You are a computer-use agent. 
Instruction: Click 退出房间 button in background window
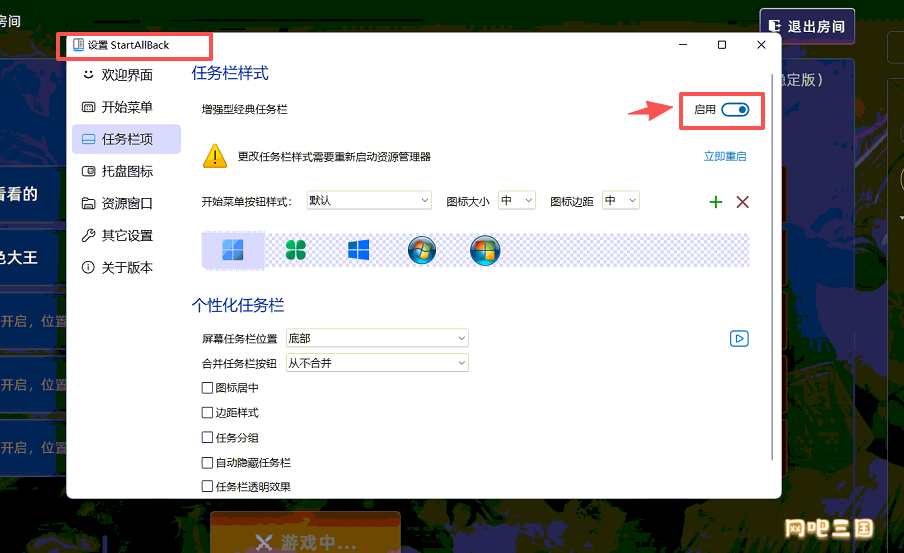coord(807,26)
